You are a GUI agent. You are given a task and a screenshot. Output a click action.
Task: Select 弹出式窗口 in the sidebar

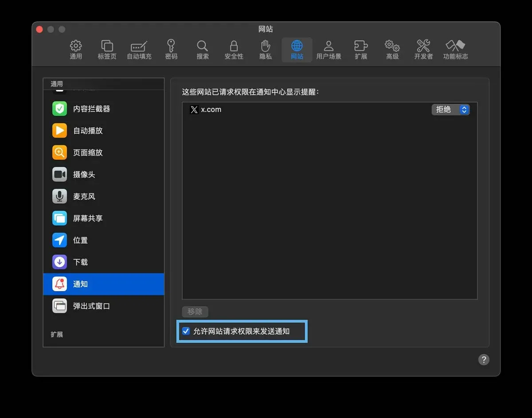(x=104, y=306)
